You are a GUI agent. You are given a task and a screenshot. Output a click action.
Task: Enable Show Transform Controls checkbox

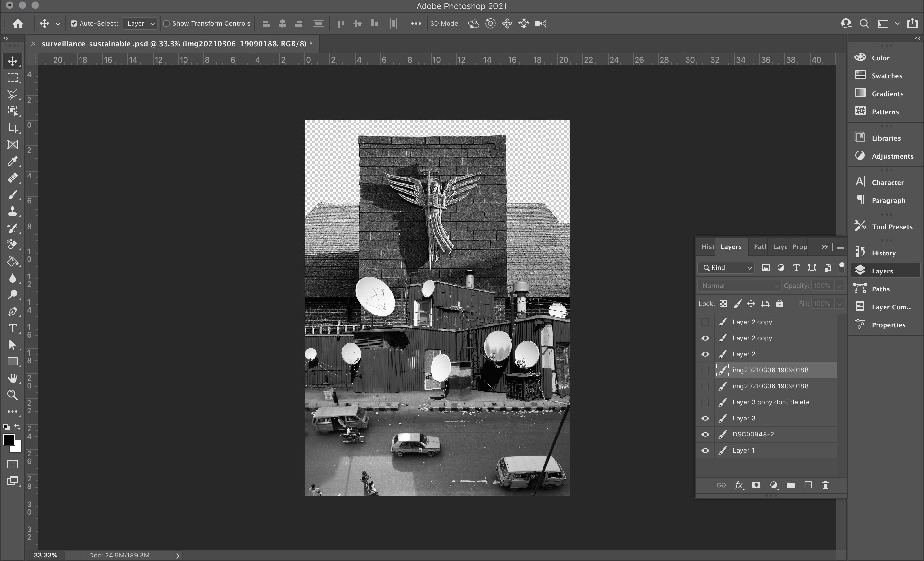click(167, 24)
